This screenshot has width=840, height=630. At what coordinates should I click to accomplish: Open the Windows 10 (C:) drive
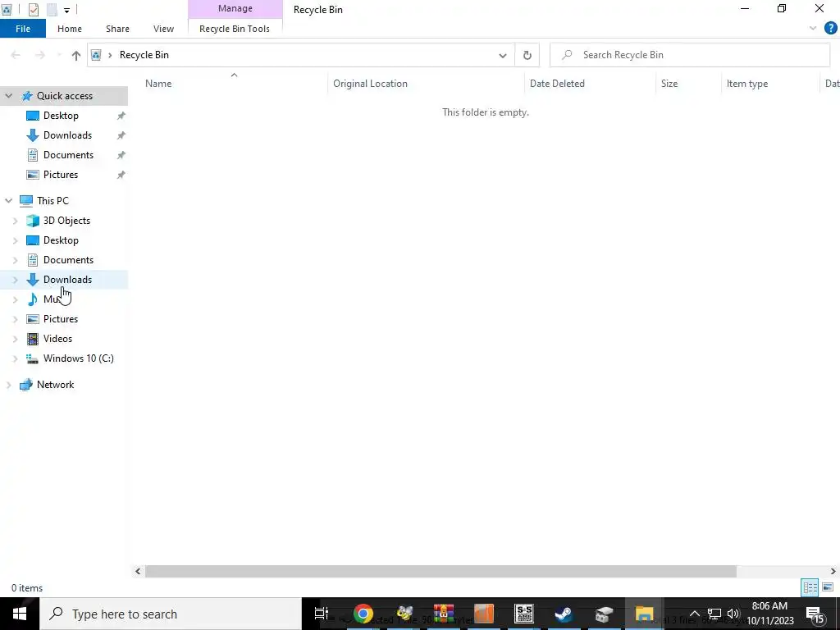(x=78, y=358)
